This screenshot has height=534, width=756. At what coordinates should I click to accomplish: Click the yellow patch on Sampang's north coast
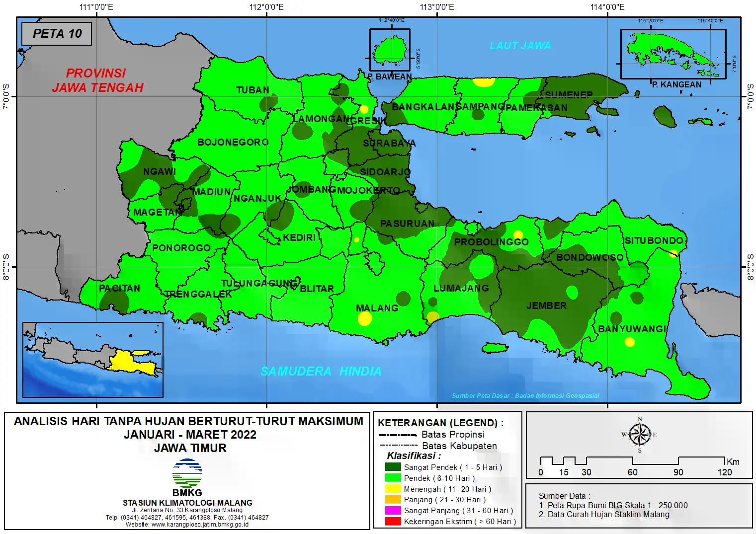tap(484, 82)
